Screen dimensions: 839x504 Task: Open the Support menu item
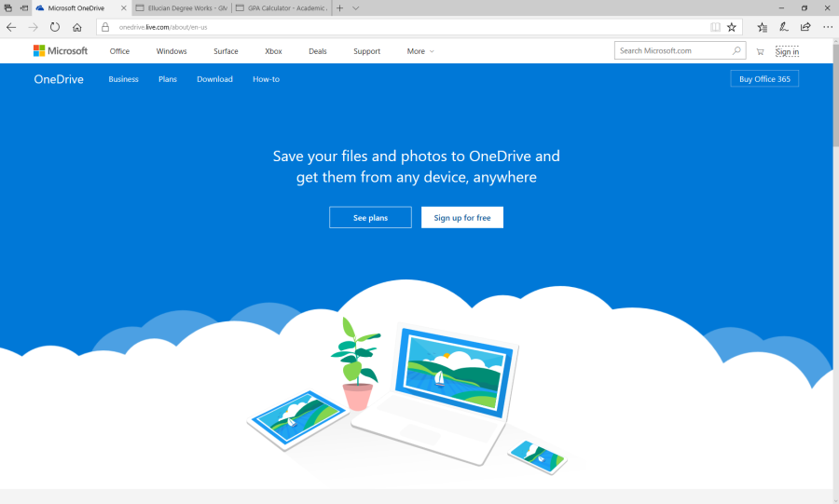pyautogui.click(x=366, y=51)
